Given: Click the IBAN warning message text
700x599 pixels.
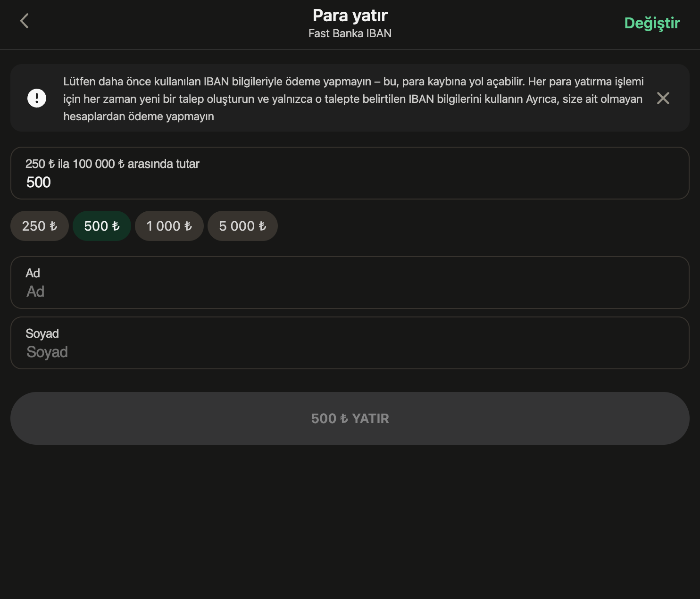Looking at the screenshot, I should tap(353, 99).
